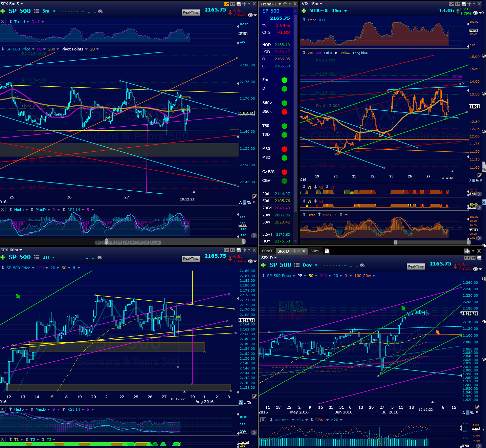Click the 6M range button under the 5m chart

[119, 242]
